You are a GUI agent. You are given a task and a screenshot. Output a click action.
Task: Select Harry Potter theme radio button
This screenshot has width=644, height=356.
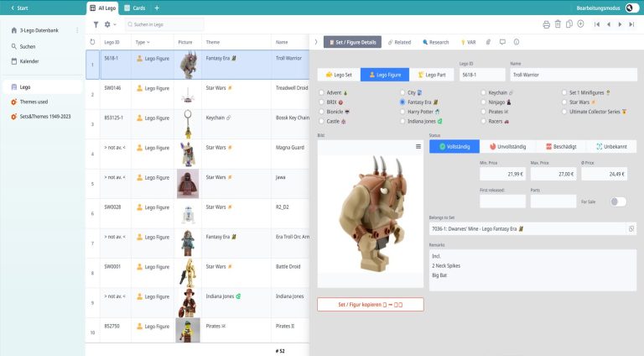coord(402,112)
